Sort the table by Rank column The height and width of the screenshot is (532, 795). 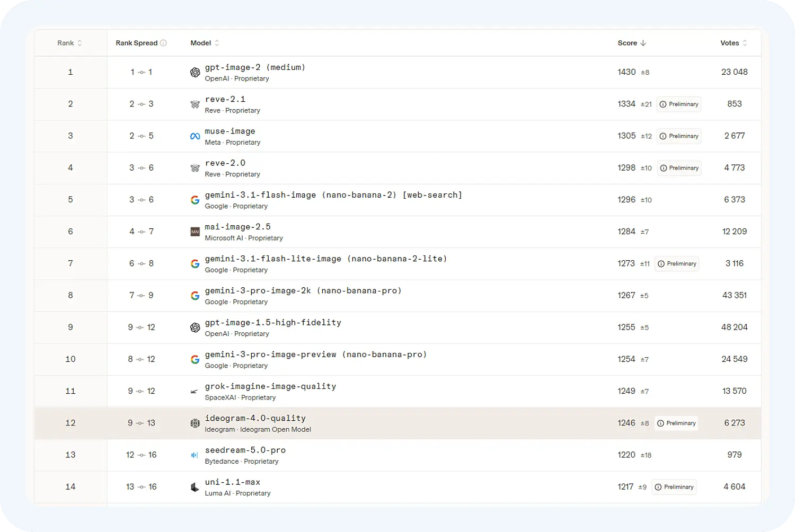point(69,43)
